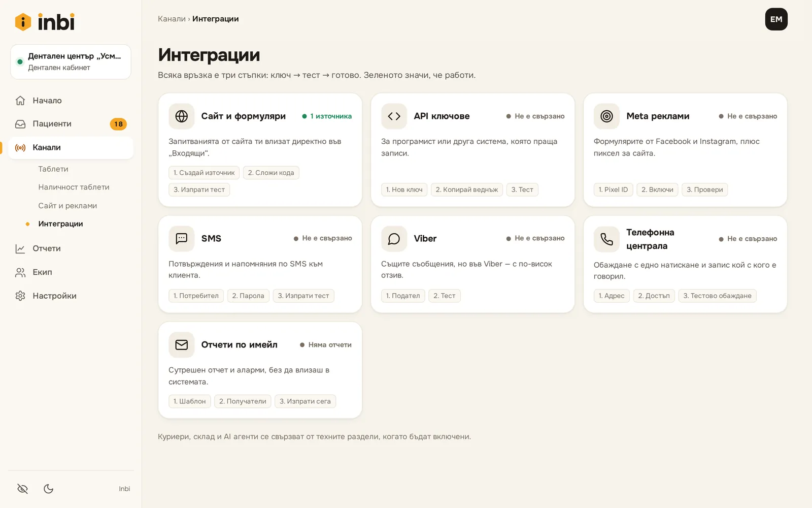Click the phone icon for Телефонна централа
This screenshot has width=812, height=508.
607,239
